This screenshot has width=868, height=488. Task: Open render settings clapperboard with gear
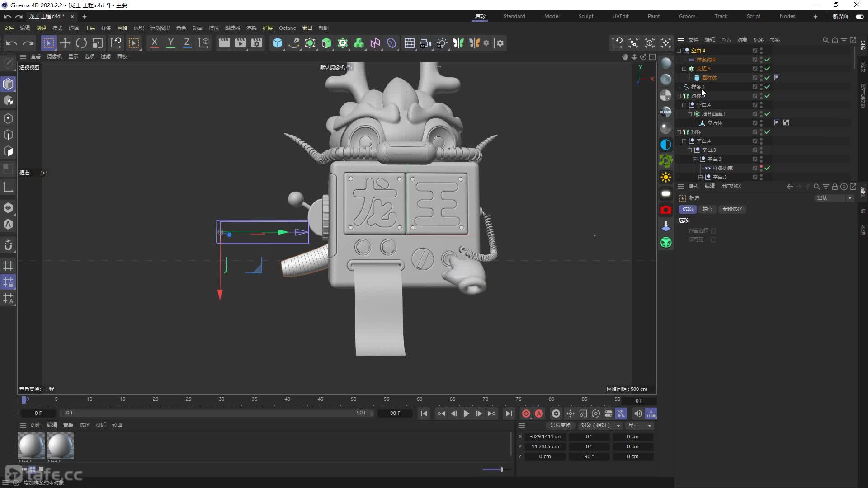257,43
